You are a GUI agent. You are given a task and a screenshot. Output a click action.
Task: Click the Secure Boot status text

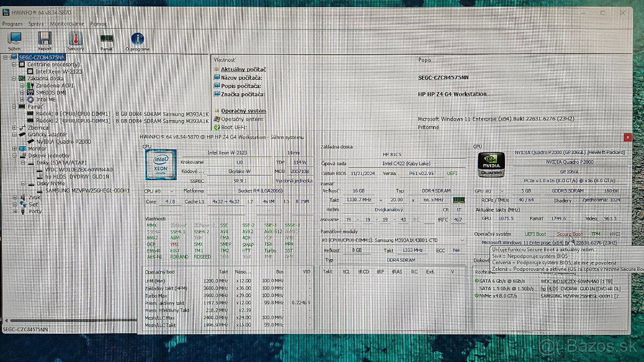(x=570, y=234)
